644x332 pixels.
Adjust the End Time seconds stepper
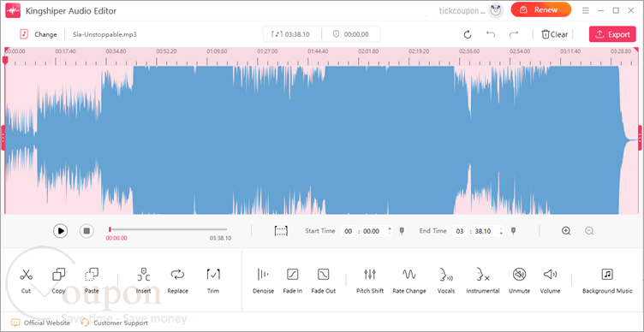click(x=501, y=231)
